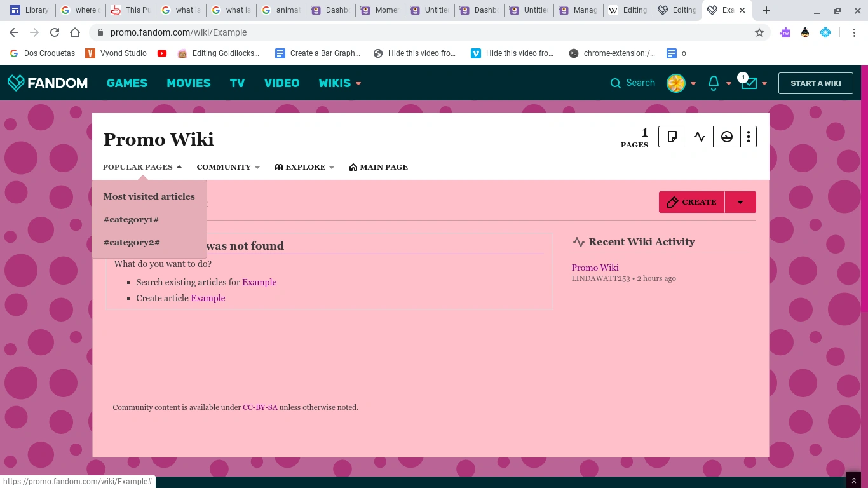Open the user avatar profile

pyautogui.click(x=675, y=83)
